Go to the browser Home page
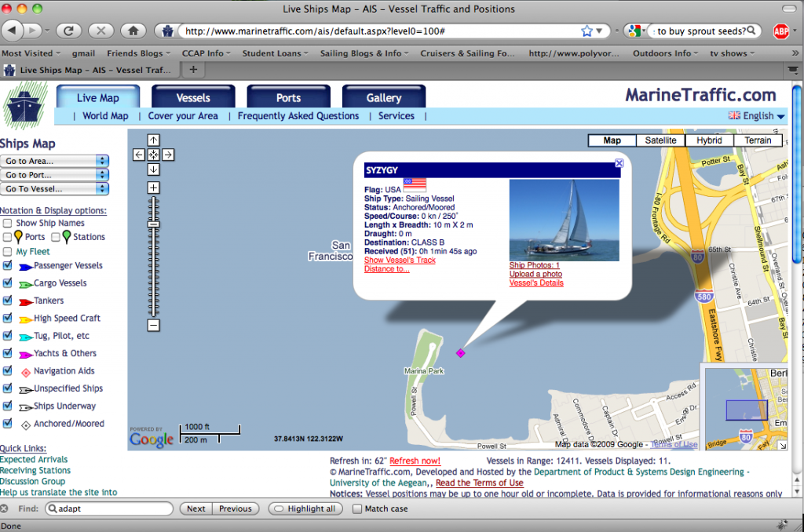The height and width of the screenshot is (532, 804). click(x=133, y=31)
